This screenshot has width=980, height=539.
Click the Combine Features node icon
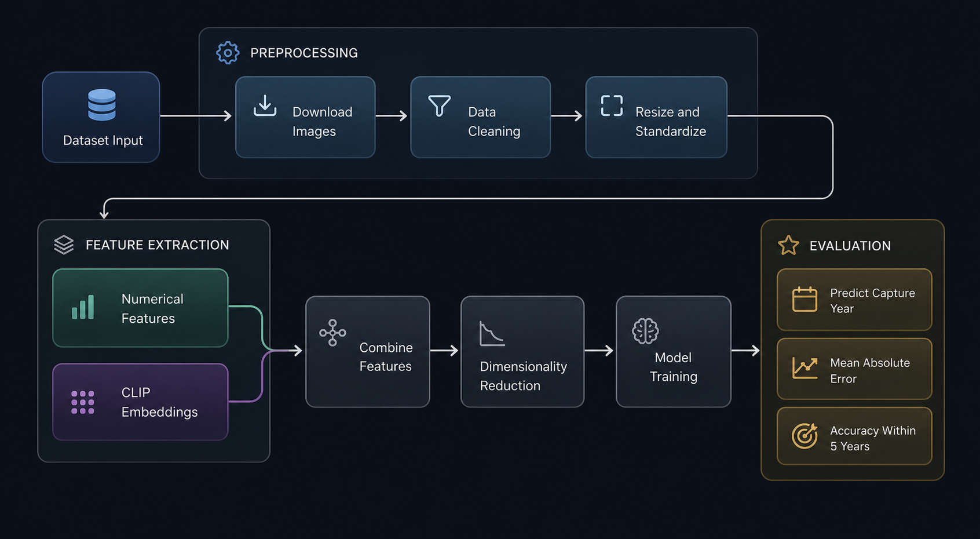tap(332, 333)
